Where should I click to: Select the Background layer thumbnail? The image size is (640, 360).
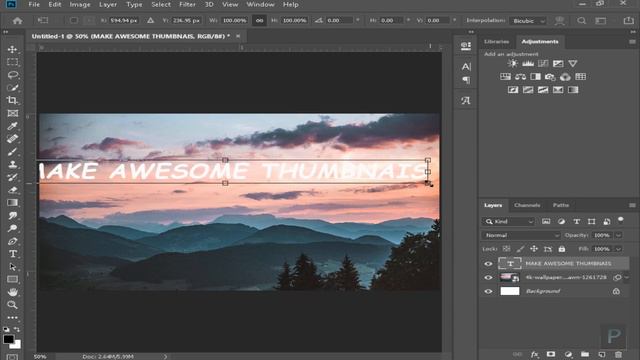510,291
